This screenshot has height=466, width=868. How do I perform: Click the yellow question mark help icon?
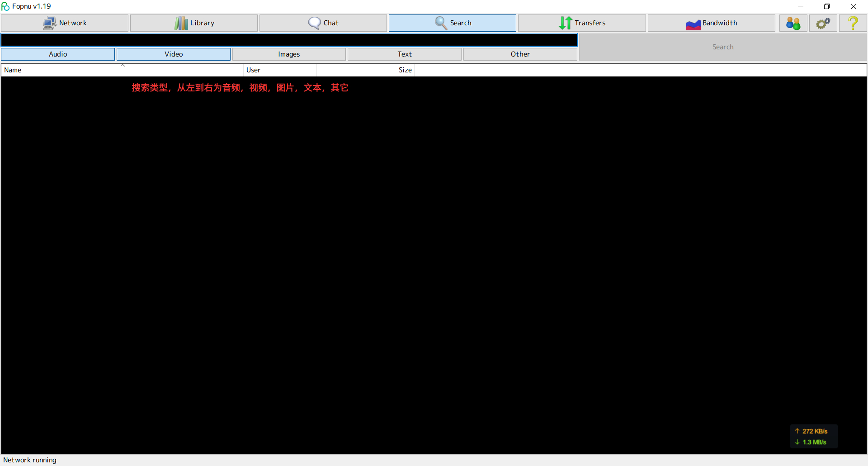tap(853, 23)
